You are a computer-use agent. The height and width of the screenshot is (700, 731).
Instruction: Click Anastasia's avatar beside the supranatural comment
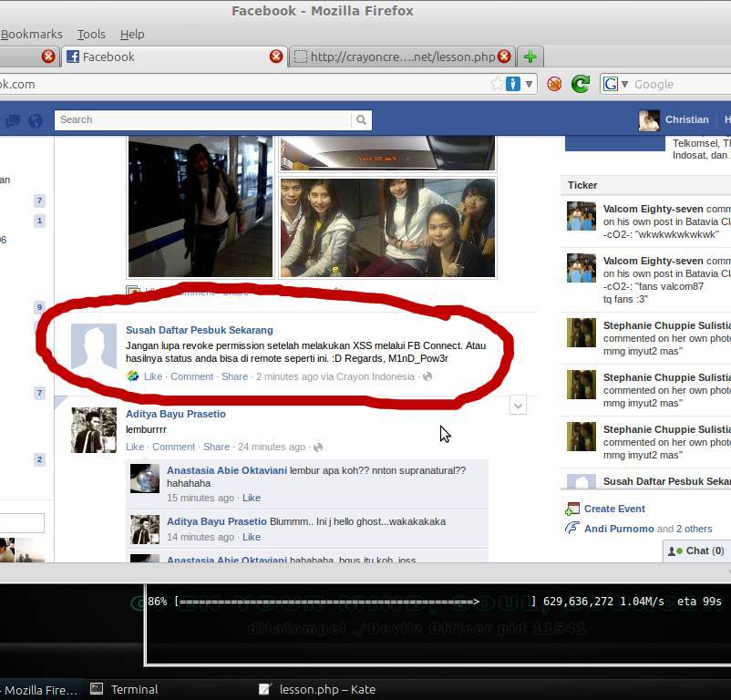point(145,479)
